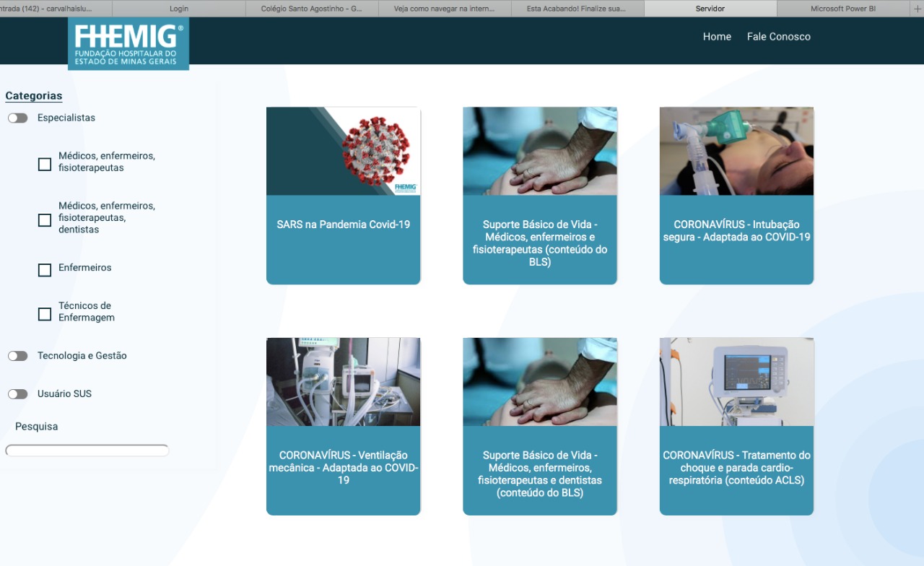
Task: Open a new browser tab with plus button
Action: coord(918,9)
